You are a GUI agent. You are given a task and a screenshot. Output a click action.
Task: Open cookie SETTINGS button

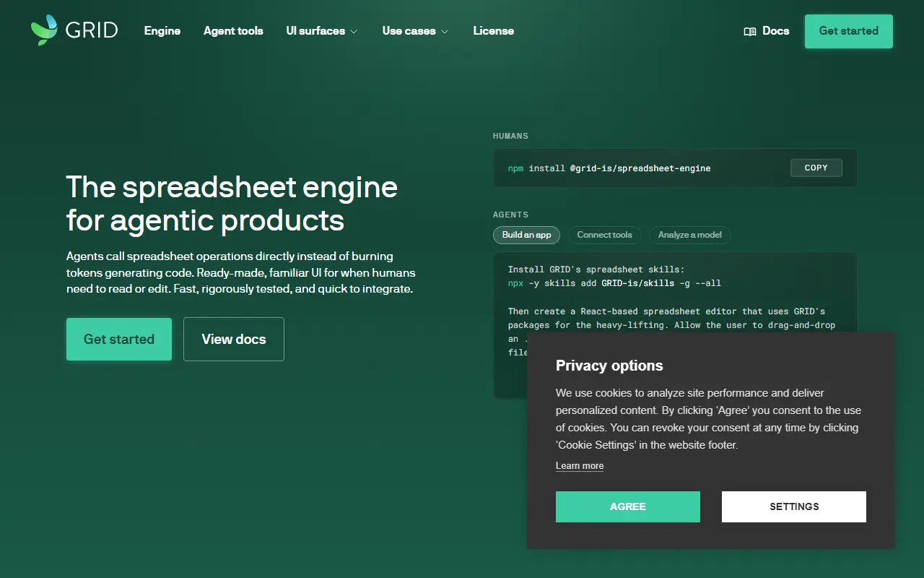[x=794, y=506]
